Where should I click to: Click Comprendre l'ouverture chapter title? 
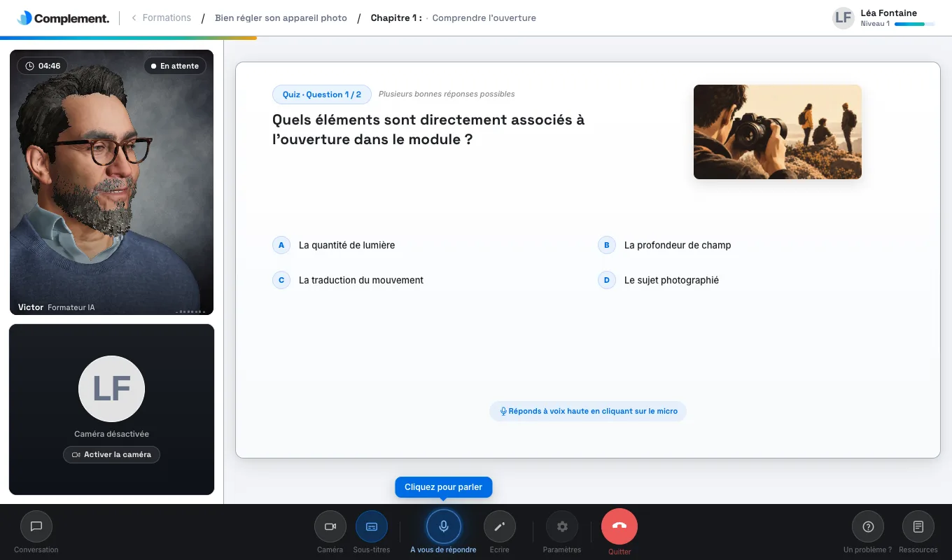(484, 18)
